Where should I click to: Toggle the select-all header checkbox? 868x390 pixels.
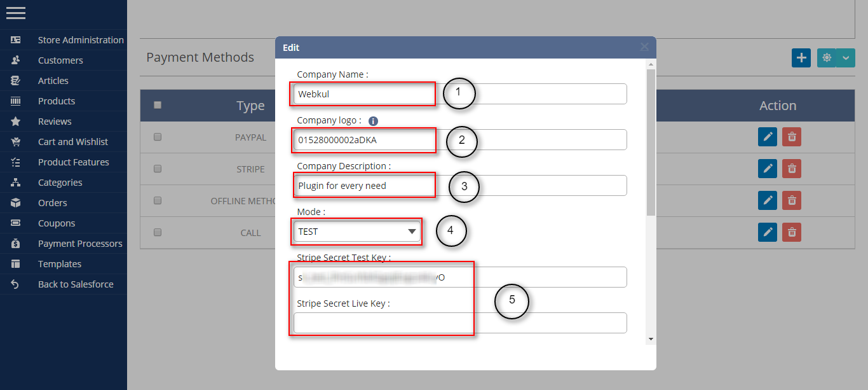point(158,105)
